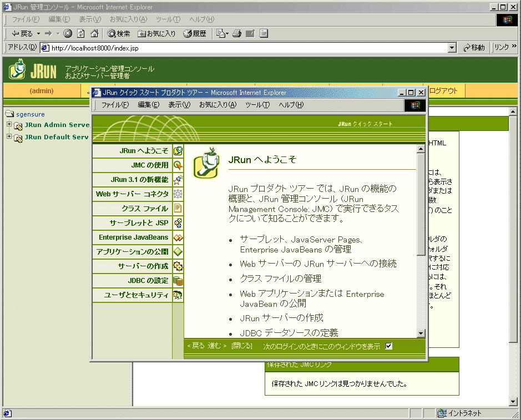
Task: Click the JRun へようこそ sidebar icon
Action: point(178,150)
